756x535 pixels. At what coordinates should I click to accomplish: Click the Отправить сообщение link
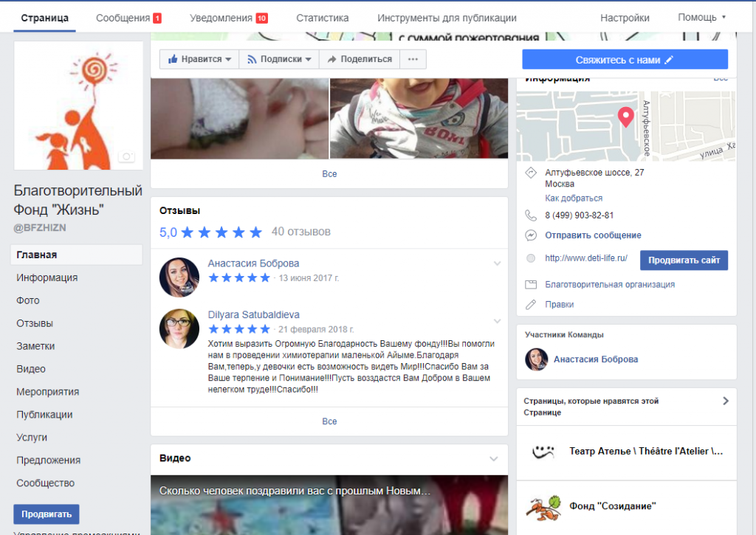tap(593, 235)
